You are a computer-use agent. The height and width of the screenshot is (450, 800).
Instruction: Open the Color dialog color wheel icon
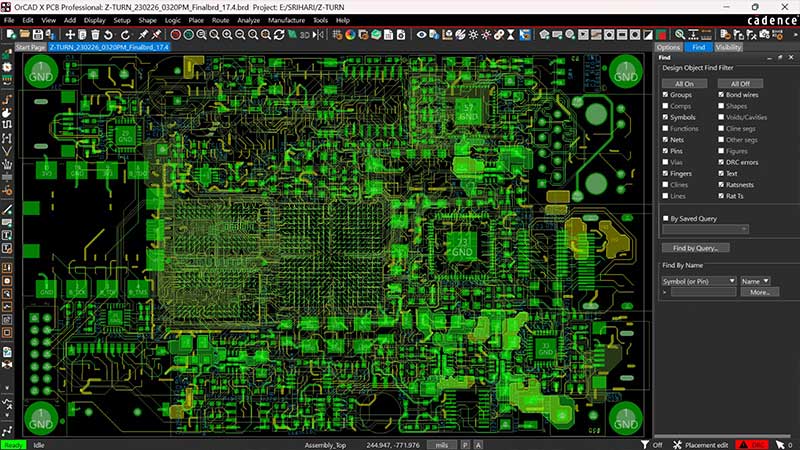350,35
